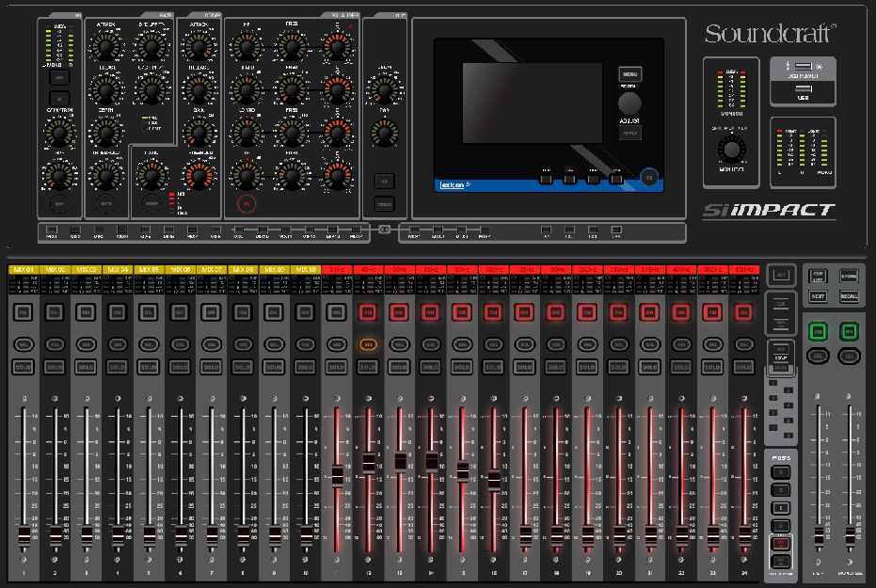876x588 pixels.
Task: Click the EQ HF gain knob
Action: point(247,47)
